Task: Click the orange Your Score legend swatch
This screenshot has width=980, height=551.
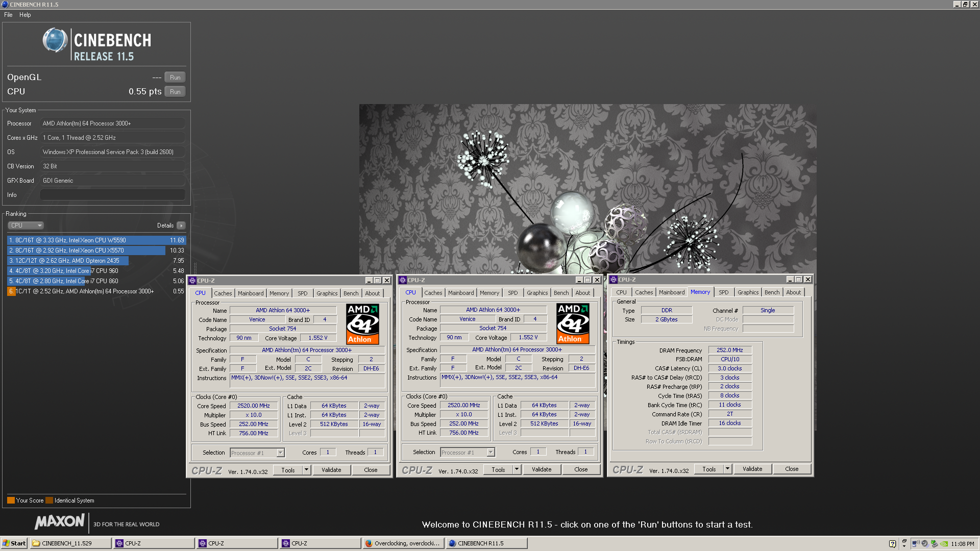Action: [x=11, y=500]
